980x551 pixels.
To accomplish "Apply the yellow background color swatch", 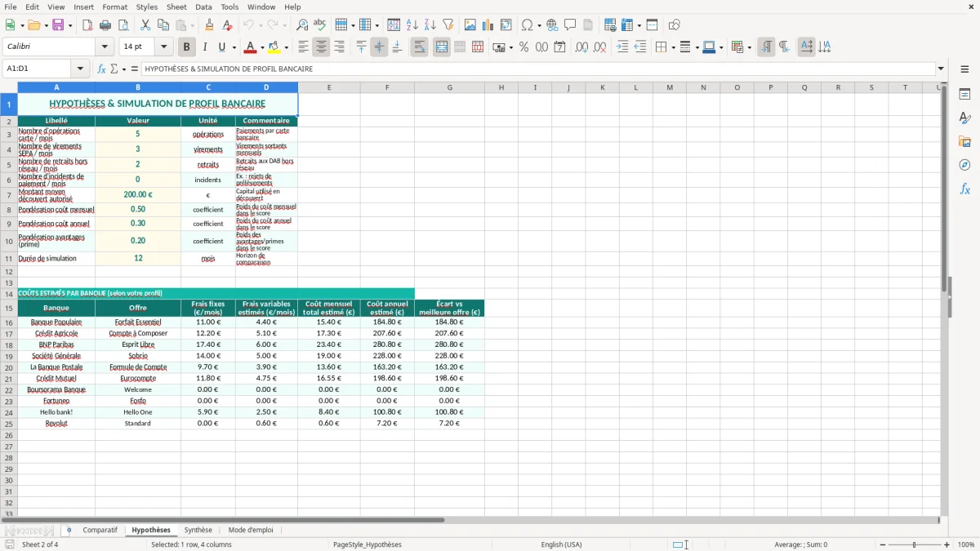I will [274, 47].
